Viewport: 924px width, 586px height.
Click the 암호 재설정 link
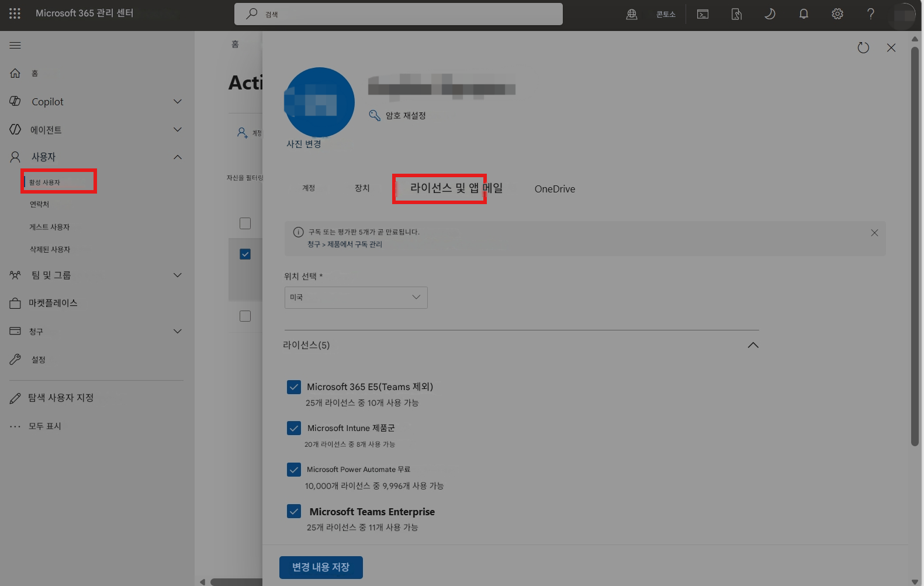point(406,116)
